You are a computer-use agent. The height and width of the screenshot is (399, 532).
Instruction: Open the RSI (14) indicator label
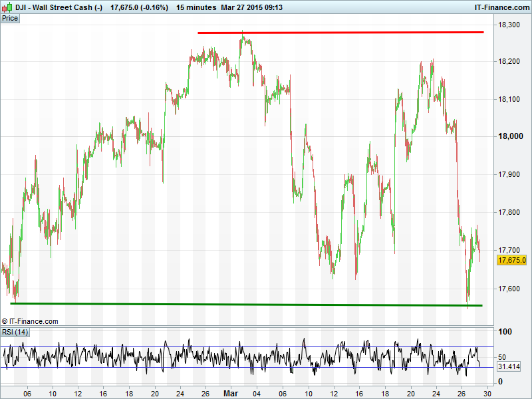coord(15,332)
